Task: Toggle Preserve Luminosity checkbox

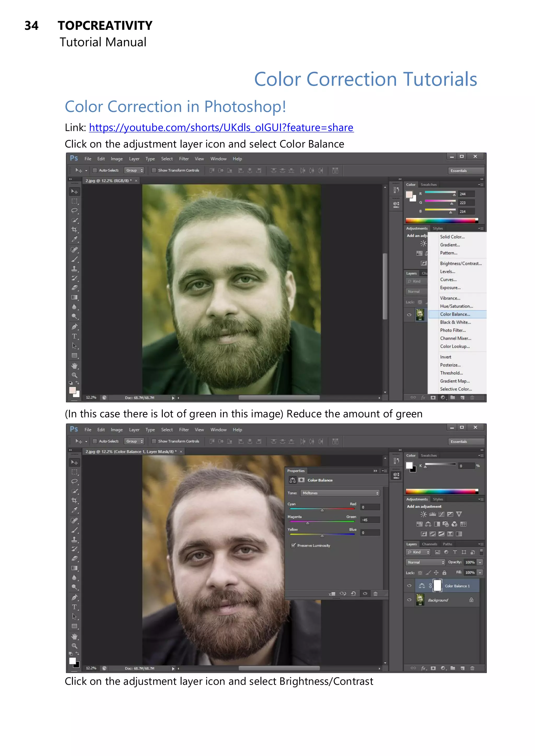Action: click(x=293, y=545)
